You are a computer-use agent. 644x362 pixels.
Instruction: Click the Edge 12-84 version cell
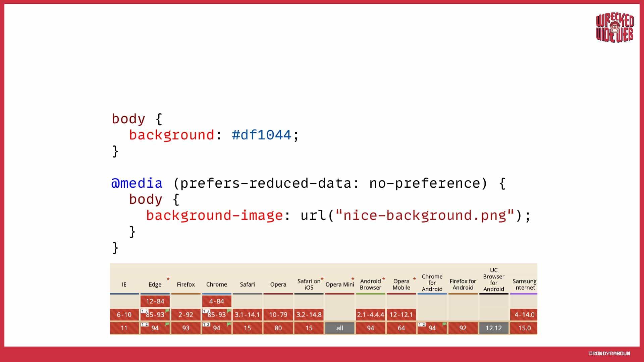pos(155,301)
